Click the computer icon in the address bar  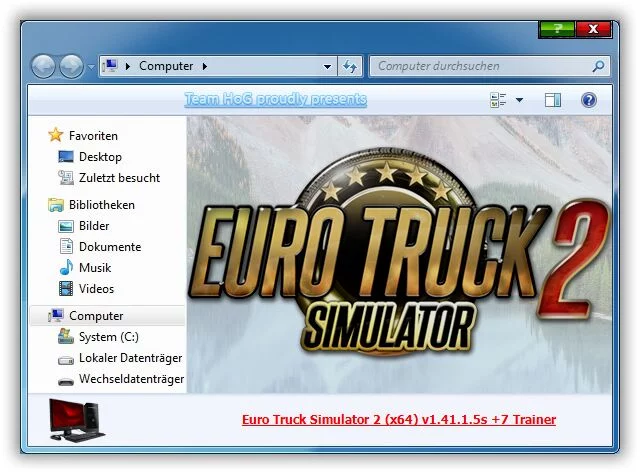pos(110,66)
